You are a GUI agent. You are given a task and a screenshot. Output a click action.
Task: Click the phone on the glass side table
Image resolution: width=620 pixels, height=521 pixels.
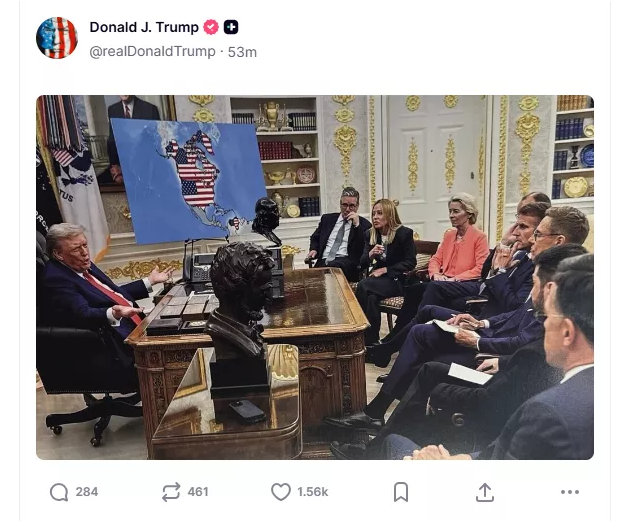tap(247, 412)
